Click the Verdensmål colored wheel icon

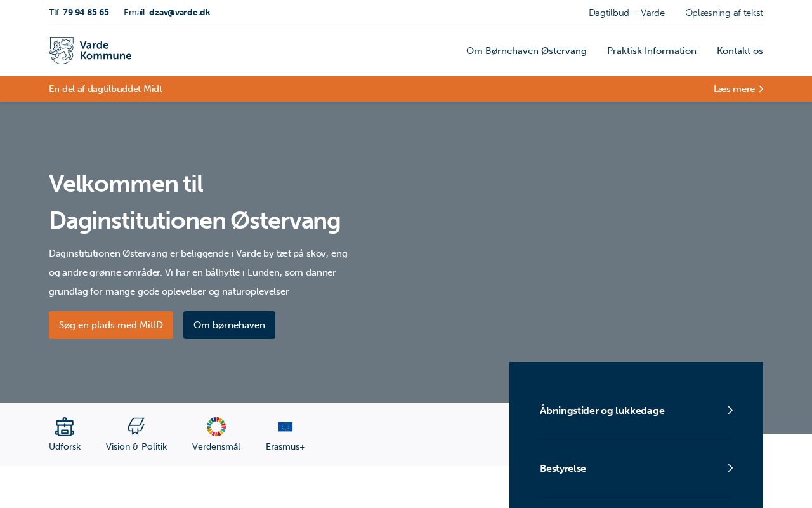pyautogui.click(x=216, y=427)
